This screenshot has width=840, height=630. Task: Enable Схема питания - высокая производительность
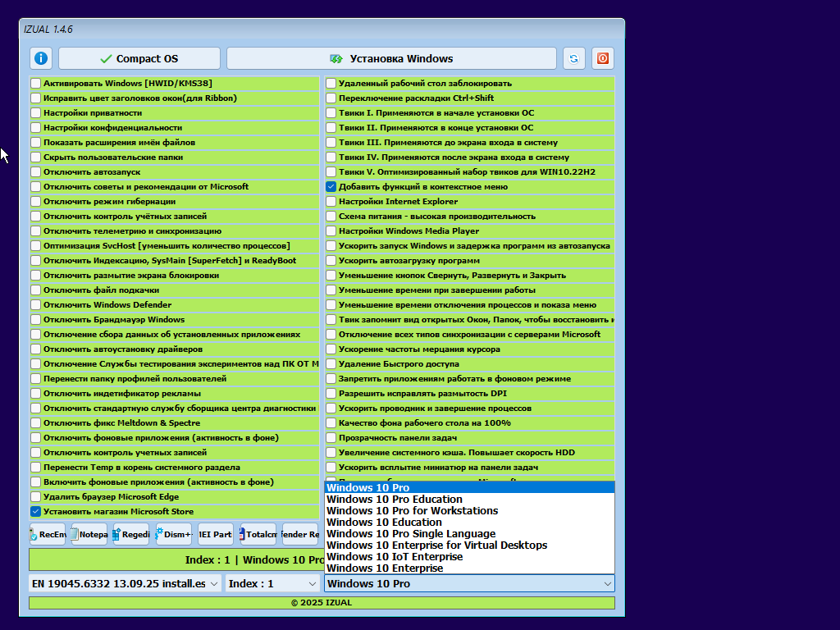(331, 217)
